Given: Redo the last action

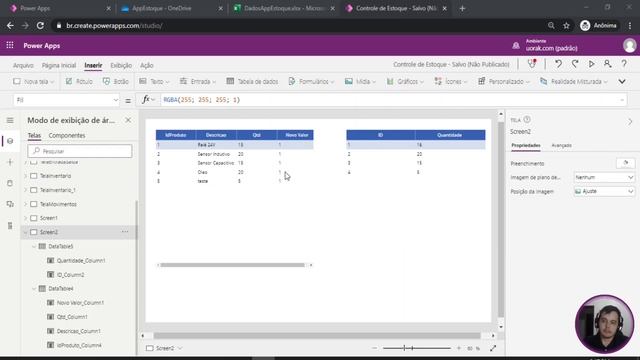Looking at the screenshot, I should [x=575, y=64].
